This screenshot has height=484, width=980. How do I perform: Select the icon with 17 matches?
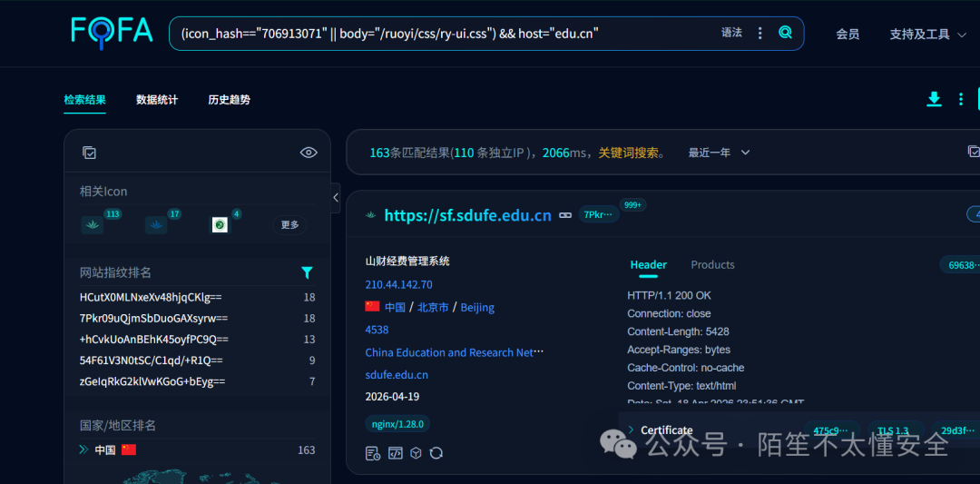[156, 224]
